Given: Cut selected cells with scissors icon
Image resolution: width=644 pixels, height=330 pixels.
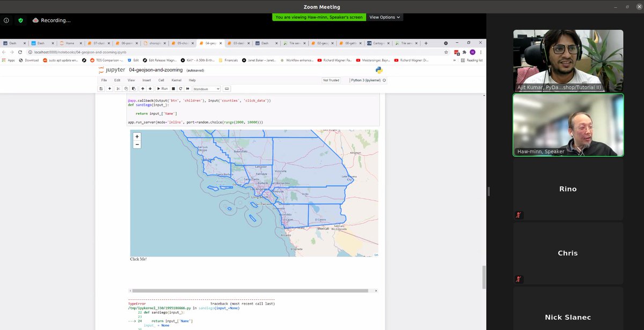Looking at the screenshot, I should (118, 89).
